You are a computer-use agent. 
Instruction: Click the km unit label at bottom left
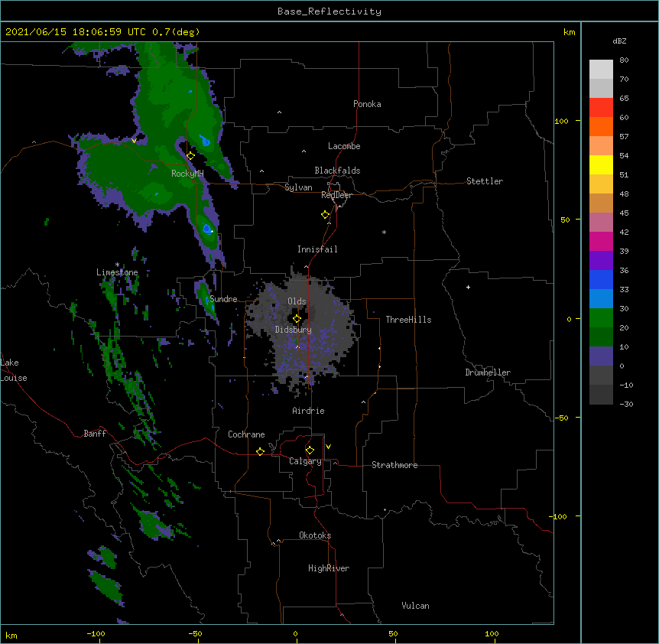pyautogui.click(x=11, y=636)
